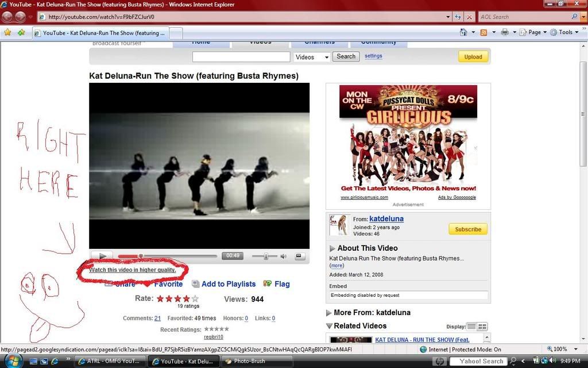Switch the video player to full screen
This screenshot has width=588, height=368.
(x=299, y=256)
